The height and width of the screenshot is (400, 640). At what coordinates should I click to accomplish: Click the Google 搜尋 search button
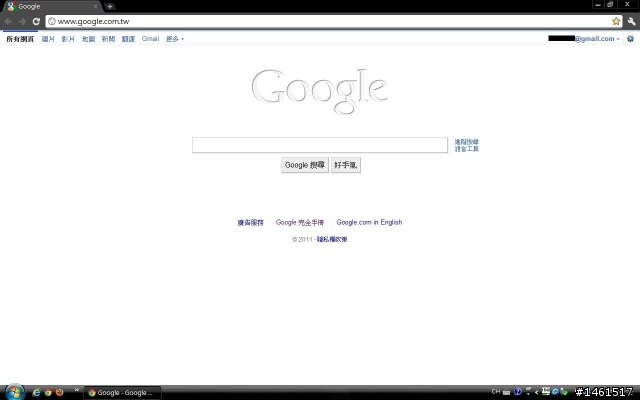click(x=305, y=165)
